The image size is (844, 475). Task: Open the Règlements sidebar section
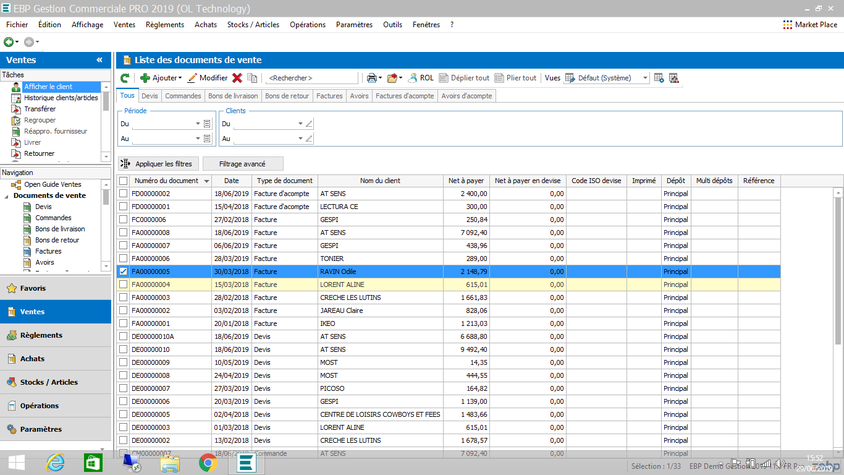[x=55, y=335]
